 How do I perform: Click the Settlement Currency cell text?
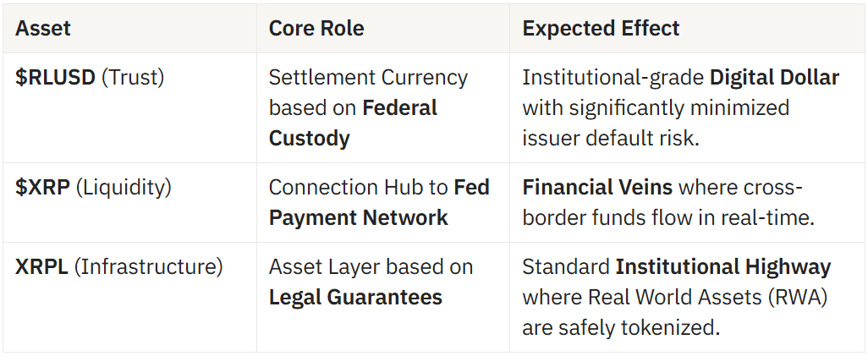pyautogui.click(x=368, y=78)
